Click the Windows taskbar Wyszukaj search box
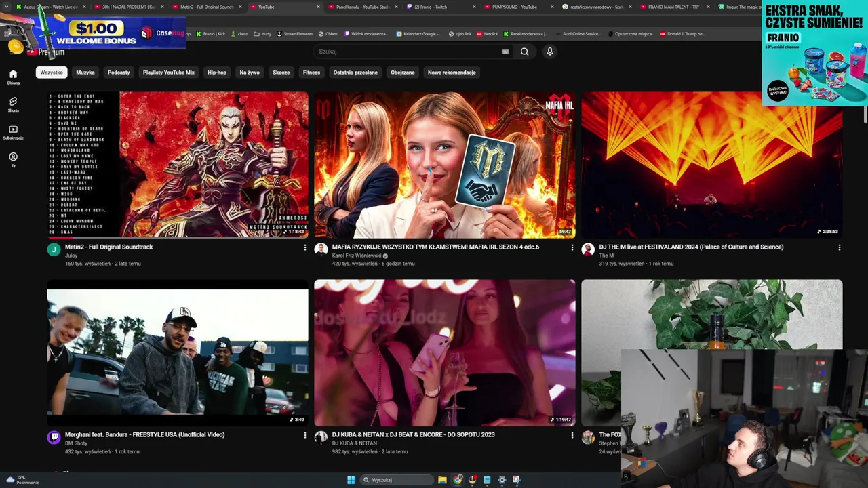Screen dimensions: 868x488 tap(397, 480)
